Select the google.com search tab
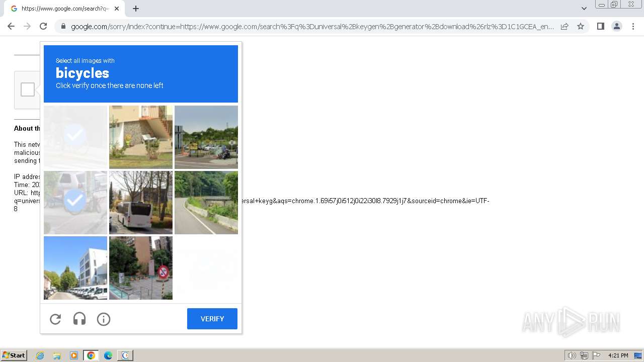644x362 pixels. pyautogui.click(x=64, y=9)
